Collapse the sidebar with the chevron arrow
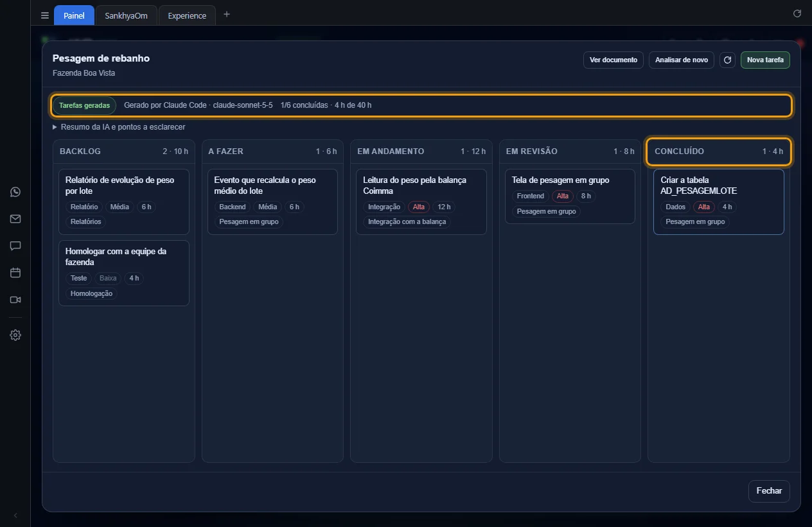Viewport: 812px width, 527px height. [x=15, y=515]
